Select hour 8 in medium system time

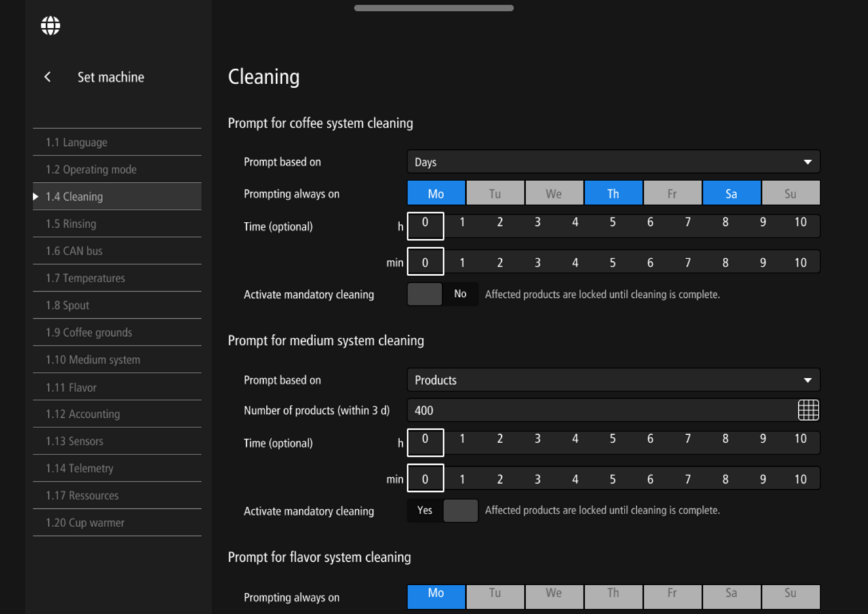[x=725, y=439]
